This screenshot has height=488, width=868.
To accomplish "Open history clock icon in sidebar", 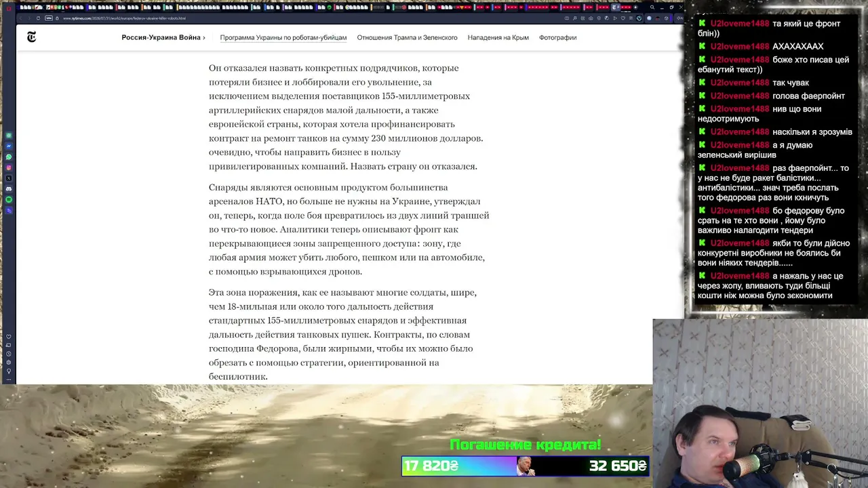I will [9, 354].
